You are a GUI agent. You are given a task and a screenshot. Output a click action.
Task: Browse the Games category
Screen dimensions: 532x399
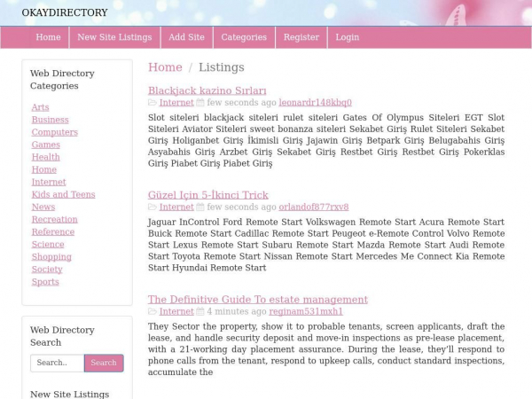coord(46,145)
